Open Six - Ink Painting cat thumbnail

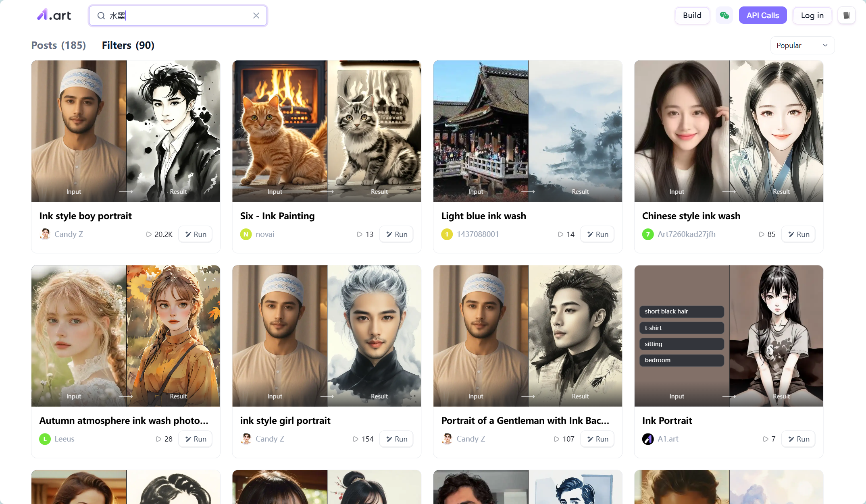[327, 131]
